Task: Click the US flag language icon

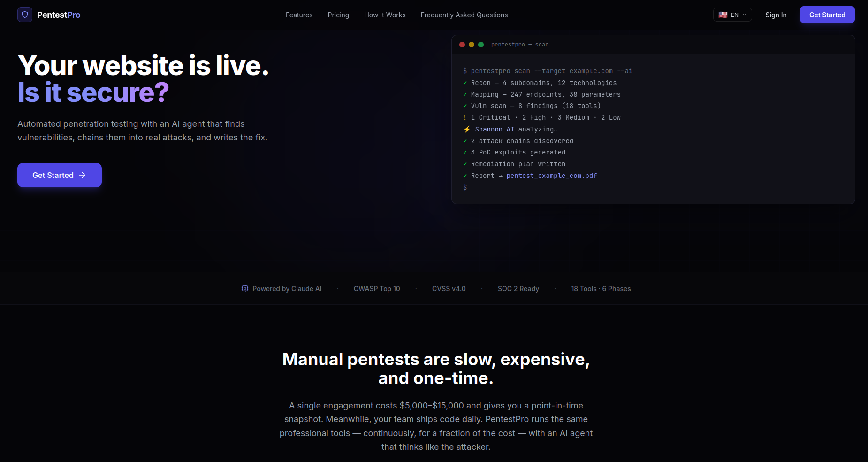Action: pyautogui.click(x=723, y=15)
